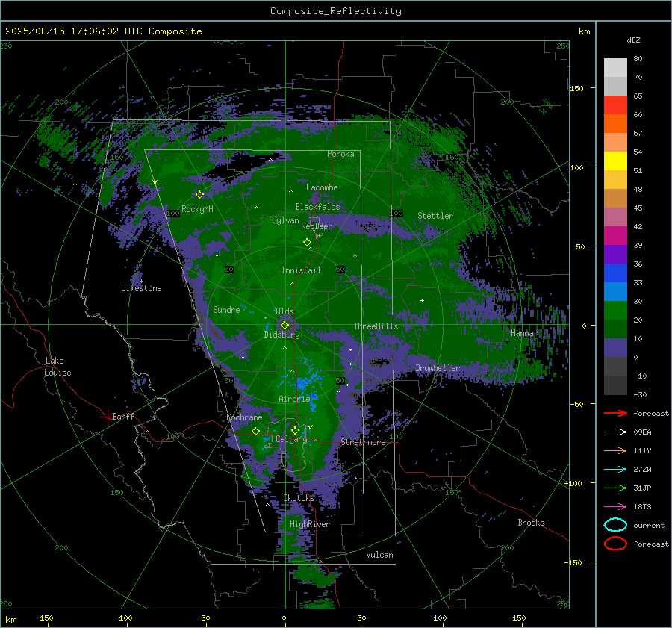Click the Drumheller label

point(438,368)
